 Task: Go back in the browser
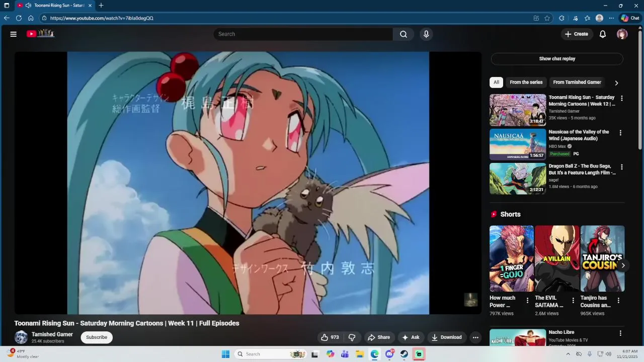click(x=7, y=18)
